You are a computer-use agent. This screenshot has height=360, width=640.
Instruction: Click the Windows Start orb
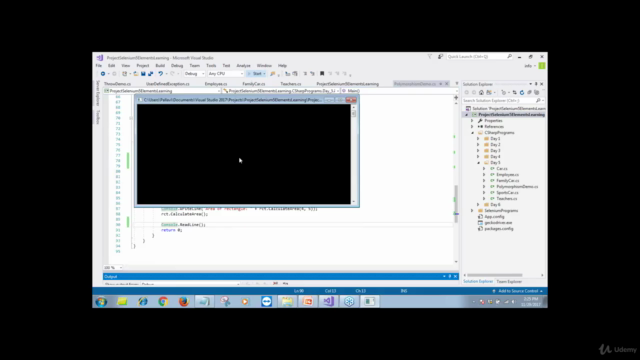click(101, 302)
